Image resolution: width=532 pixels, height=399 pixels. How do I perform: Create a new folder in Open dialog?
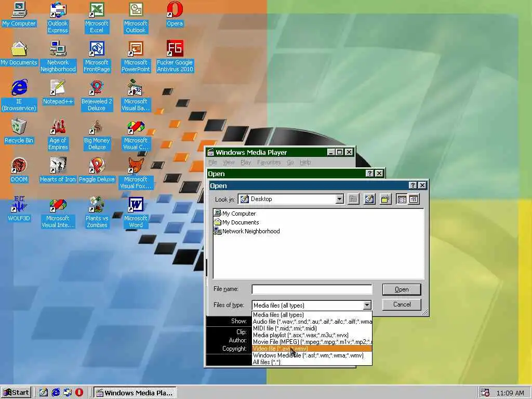pyautogui.click(x=385, y=199)
